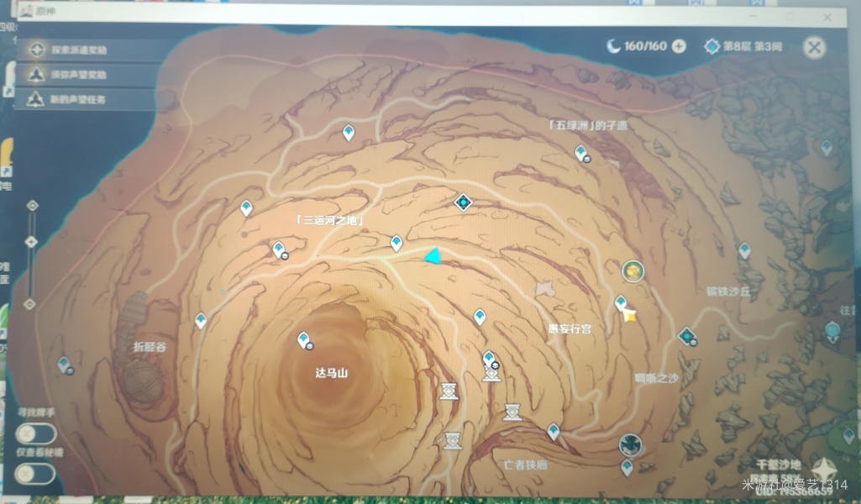
Task: Zoom in using the map zoom slider's top button
Action: click(x=33, y=205)
